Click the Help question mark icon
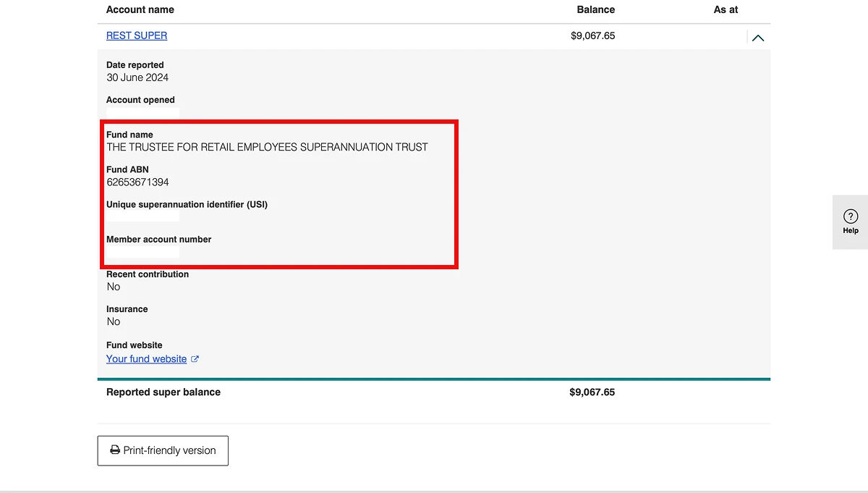The height and width of the screenshot is (493, 868). (x=851, y=216)
